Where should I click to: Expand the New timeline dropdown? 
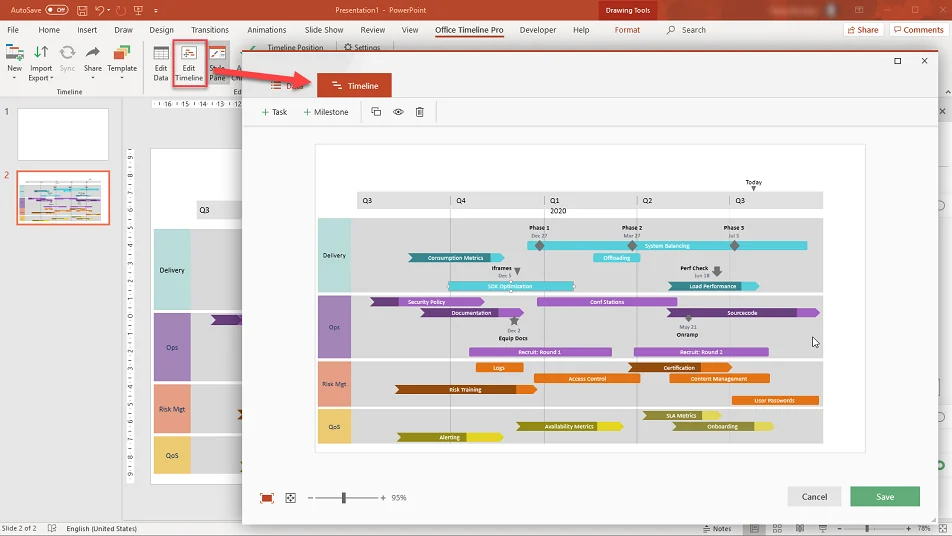pyautogui.click(x=14, y=78)
